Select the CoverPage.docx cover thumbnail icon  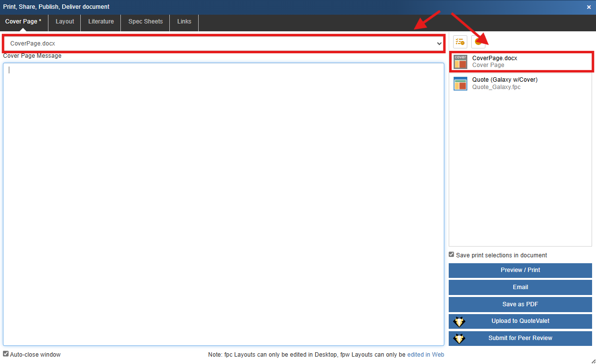click(x=460, y=62)
